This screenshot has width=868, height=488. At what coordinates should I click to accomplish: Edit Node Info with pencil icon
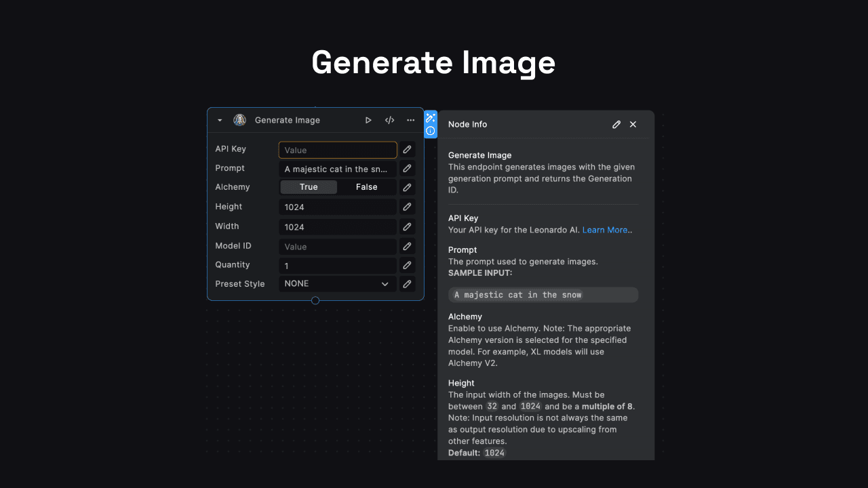tap(616, 124)
